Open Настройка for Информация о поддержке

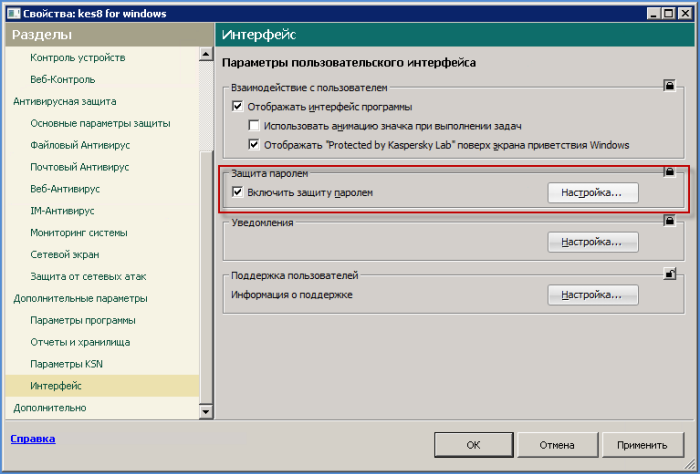(x=592, y=294)
